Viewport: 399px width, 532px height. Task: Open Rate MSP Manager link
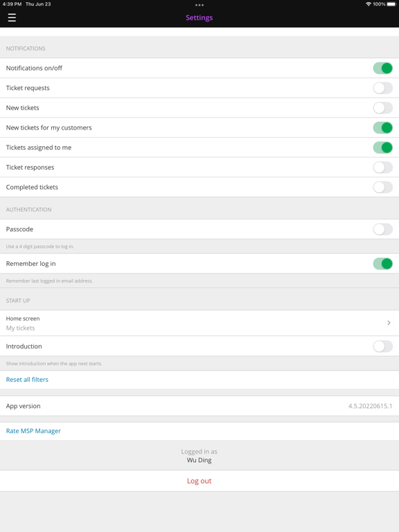pos(33,431)
